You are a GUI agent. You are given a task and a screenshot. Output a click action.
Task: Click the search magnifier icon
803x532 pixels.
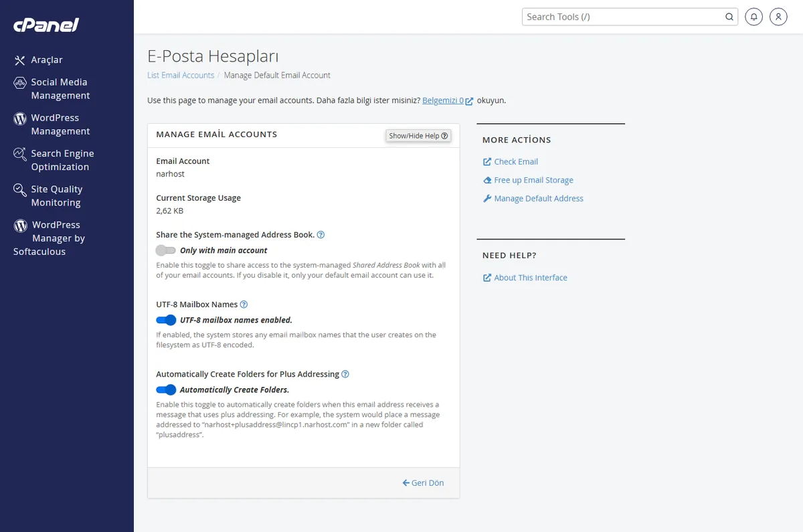click(729, 17)
